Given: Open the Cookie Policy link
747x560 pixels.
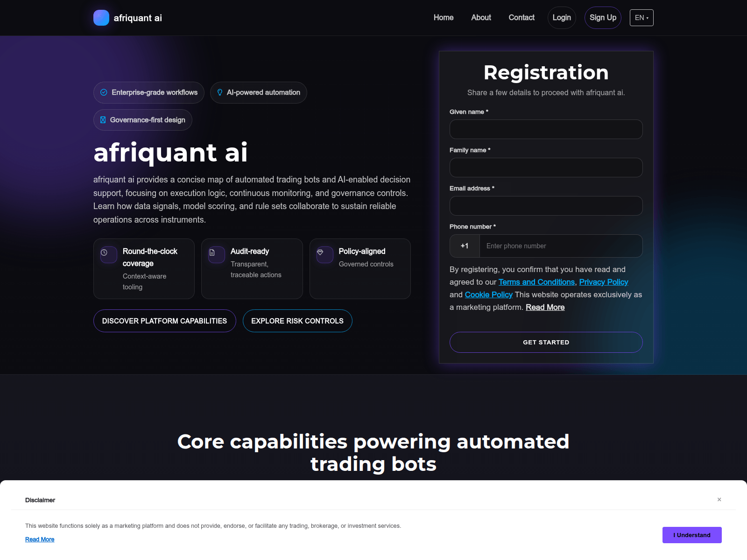Looking at the screenshot, I should [x=489, y=295].
